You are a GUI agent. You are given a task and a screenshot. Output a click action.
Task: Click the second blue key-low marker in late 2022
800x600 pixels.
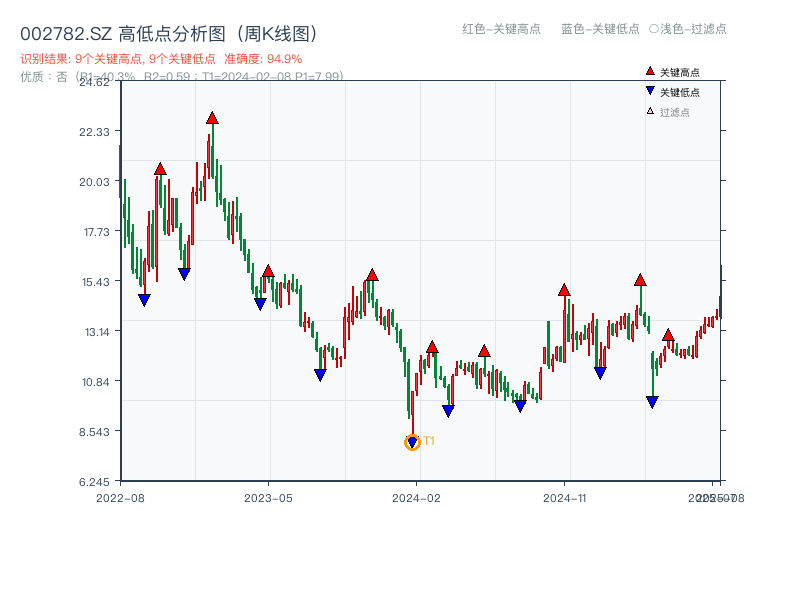(184, 274)
